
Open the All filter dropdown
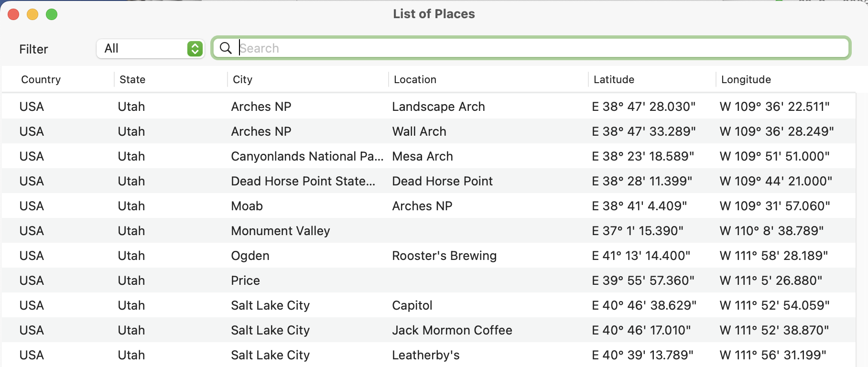[151, 48]
